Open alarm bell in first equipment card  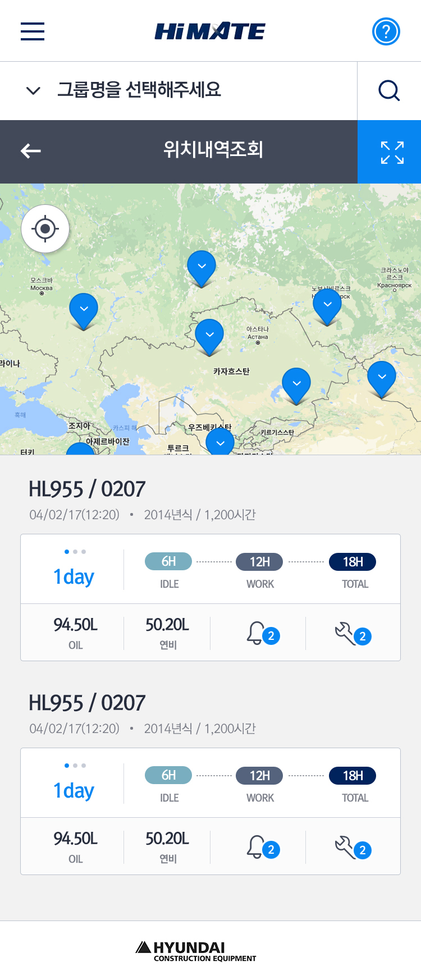point(257,633)
